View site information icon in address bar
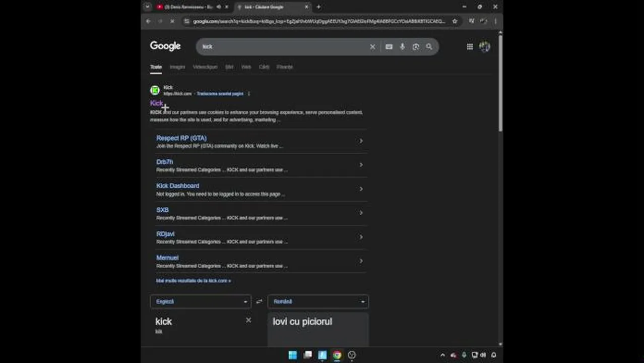644x363 pixels. coord(186,21)
